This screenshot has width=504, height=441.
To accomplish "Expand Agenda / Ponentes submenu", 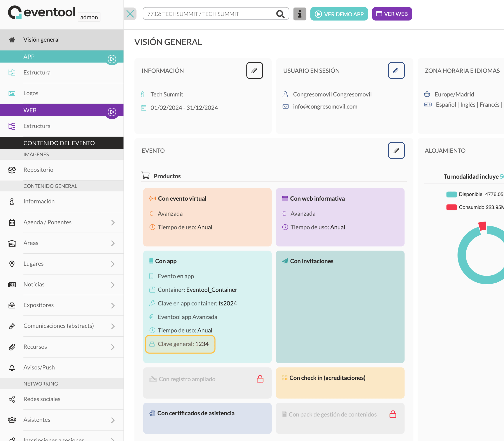I will tap(113, 222).
